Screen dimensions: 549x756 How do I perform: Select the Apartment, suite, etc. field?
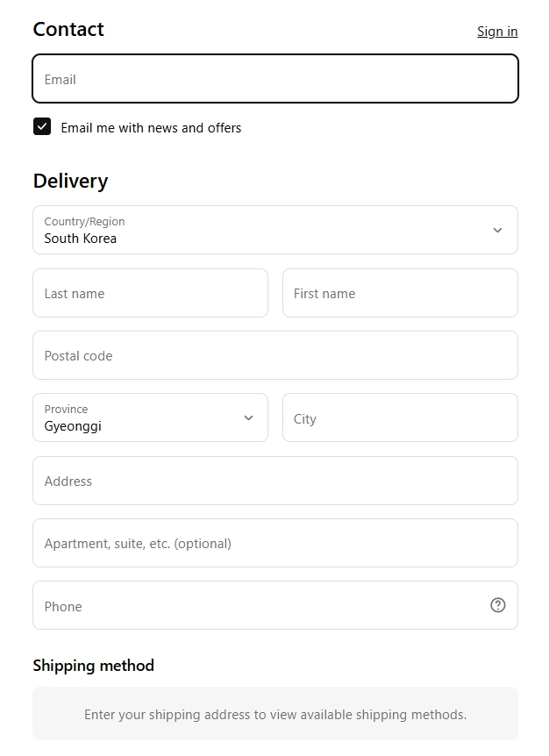(x=275, y=544)
